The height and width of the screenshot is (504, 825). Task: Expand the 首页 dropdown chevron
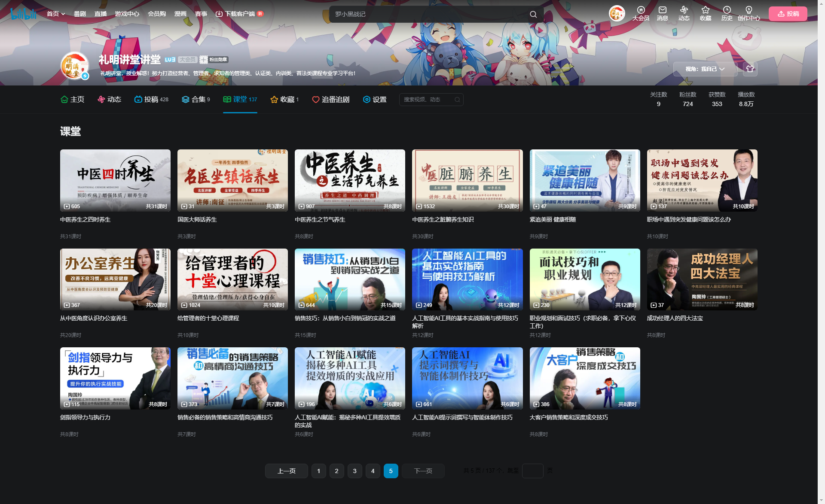63,14
